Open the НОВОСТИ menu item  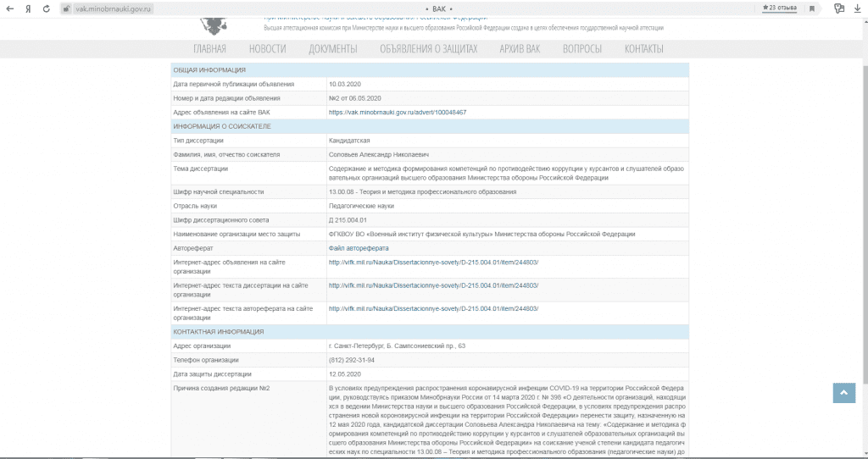point(267,49)
